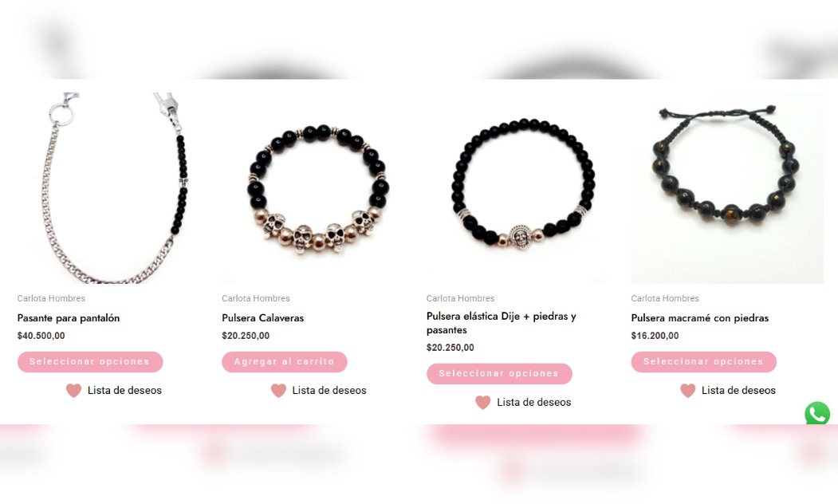Open Pulsera Calaveras product title
Viewport: 838px width, 504px height.
(262, 318)
